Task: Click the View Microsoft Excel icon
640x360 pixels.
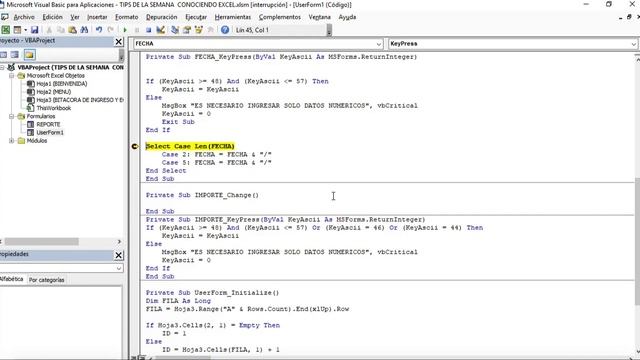Action: click(6, 30)
